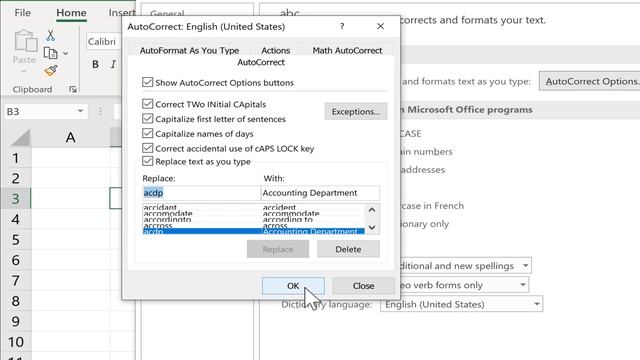This screenshot has width=640, height=360.
Task: Select row 9 header
Action: pyautogui.click(x=16, y=322)
